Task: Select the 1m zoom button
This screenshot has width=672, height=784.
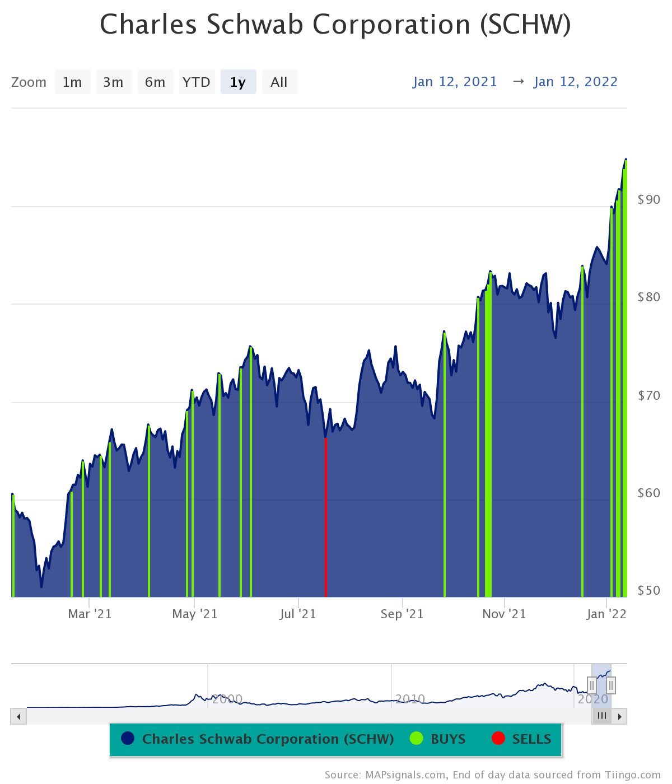Action: (72, 82)
